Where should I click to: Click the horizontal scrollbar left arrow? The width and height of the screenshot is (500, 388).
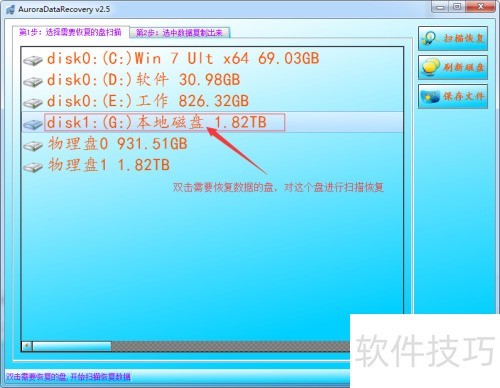tap(27, 346)
